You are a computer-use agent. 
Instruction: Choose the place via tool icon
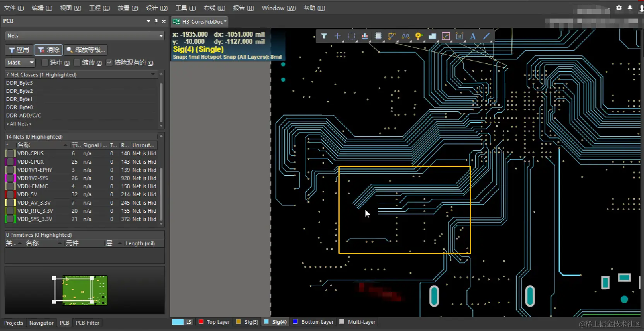click(x=419, y=36)
